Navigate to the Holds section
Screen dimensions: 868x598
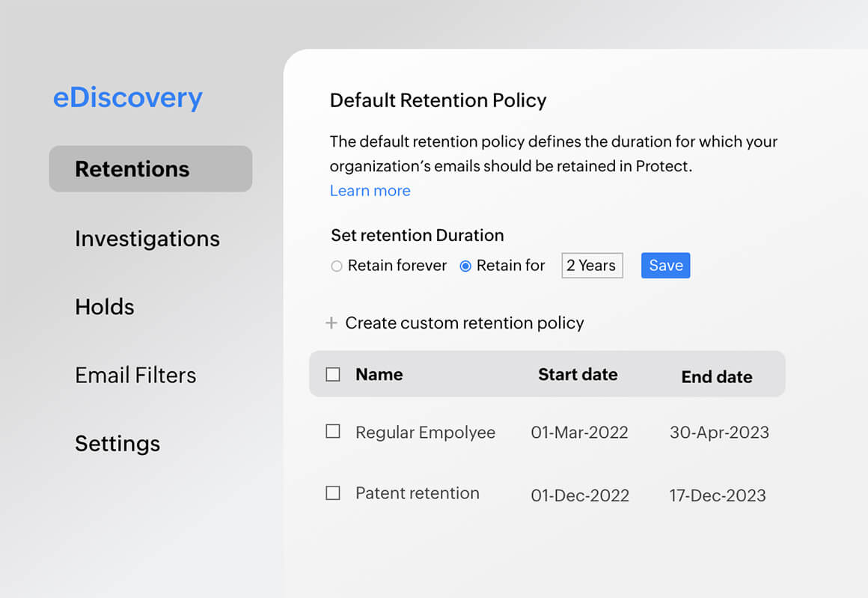(x=104, y=306)
